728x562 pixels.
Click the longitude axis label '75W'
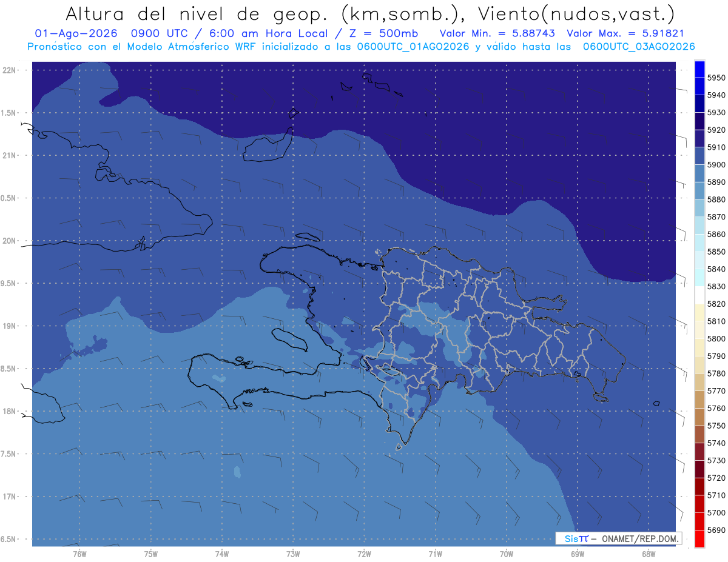(x=150, y=554)
